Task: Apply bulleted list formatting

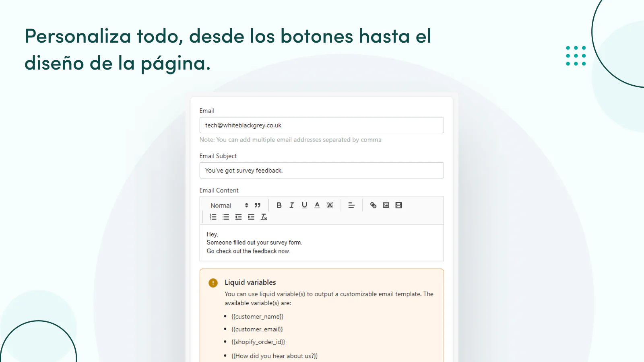Action: 226,217
